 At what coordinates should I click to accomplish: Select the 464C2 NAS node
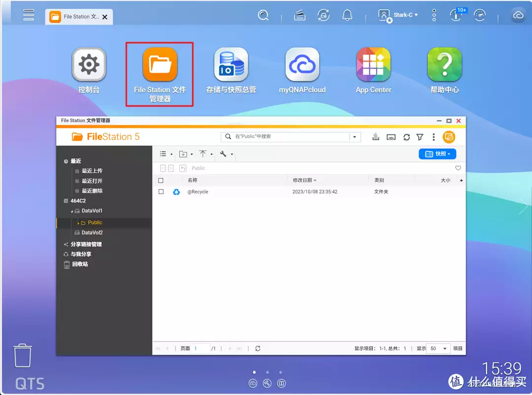(x=78, y=200)
